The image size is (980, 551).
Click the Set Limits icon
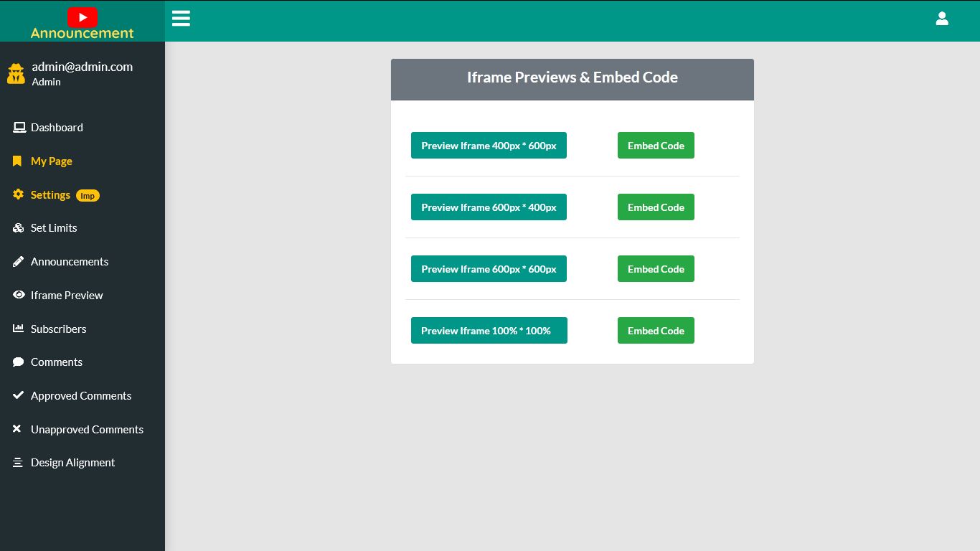click(18, 227)
